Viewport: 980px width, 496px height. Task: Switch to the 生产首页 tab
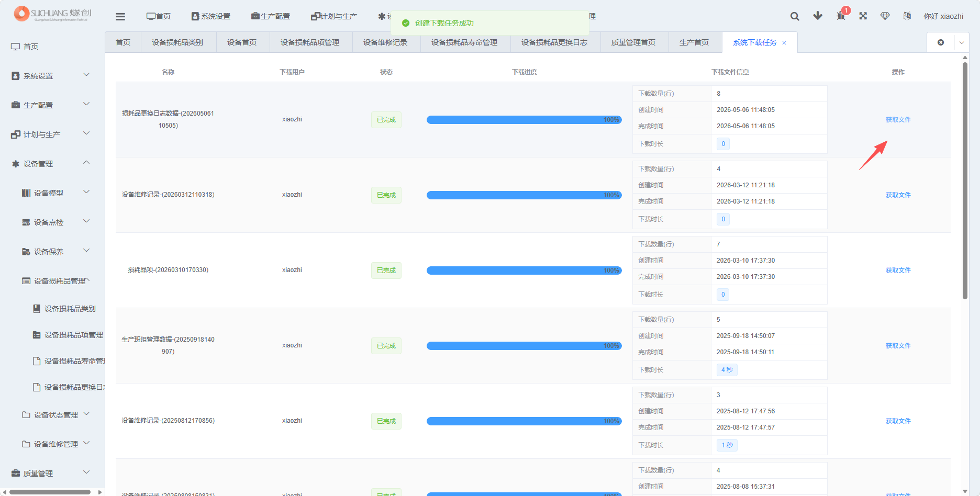click(x=694, y=42)
